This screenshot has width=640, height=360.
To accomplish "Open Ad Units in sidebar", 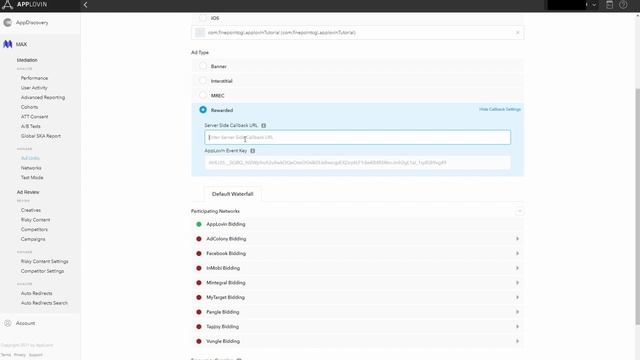I will (30, 158).
